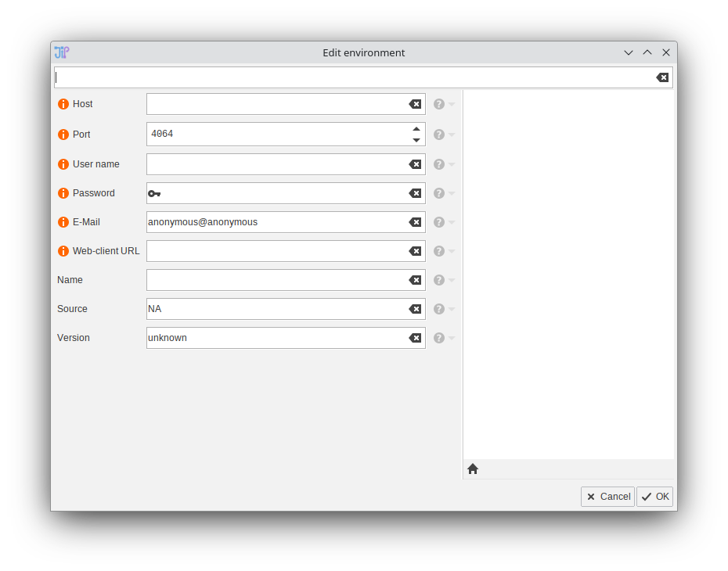Click the key icon in the Password field
This screenshot has width=728, height=571.
154,193
